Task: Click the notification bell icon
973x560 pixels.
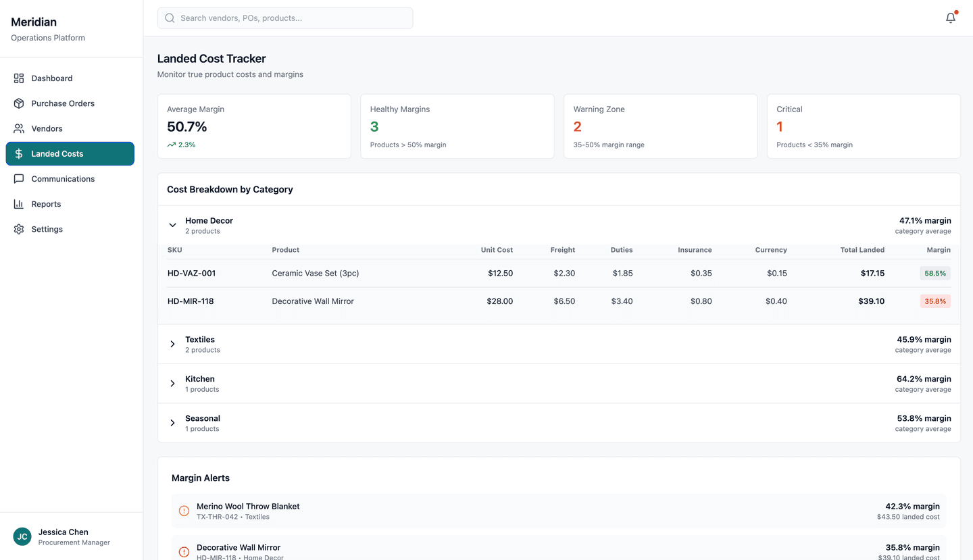Action: point(950,18)
